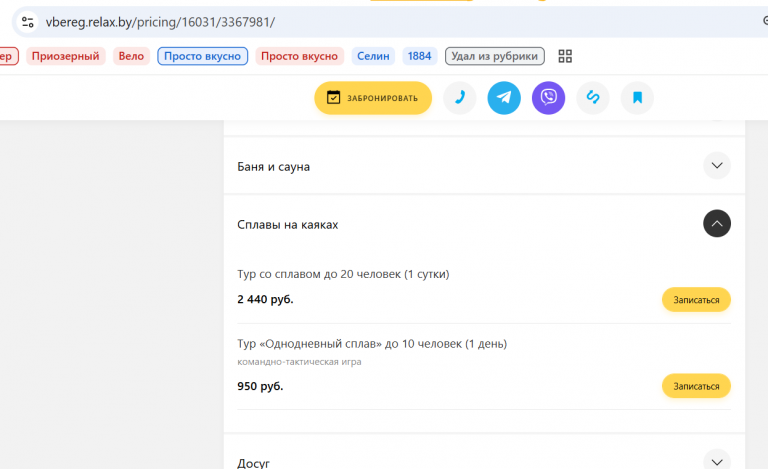Click the grid apps icon in bookmarks bar
Viewport: 768px width, 469px height.
[565, 56]
